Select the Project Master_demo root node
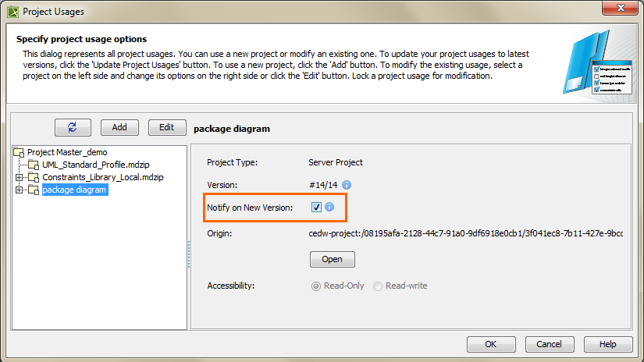 pyautogui.click(x=67, y=152)
